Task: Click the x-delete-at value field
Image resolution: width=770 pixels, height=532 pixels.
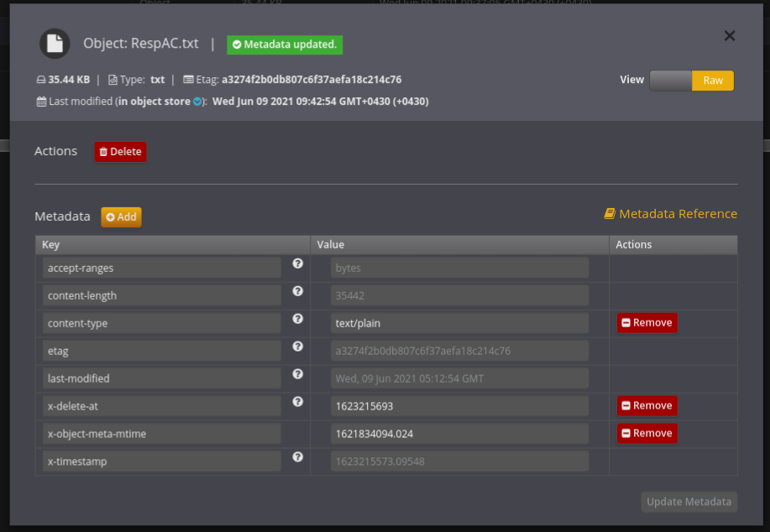Action: pos(459,406)
